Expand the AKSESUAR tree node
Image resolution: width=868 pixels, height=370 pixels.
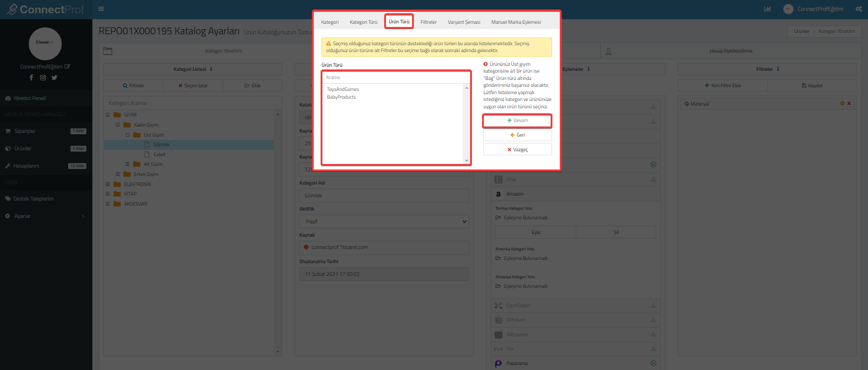coord(108,204)
